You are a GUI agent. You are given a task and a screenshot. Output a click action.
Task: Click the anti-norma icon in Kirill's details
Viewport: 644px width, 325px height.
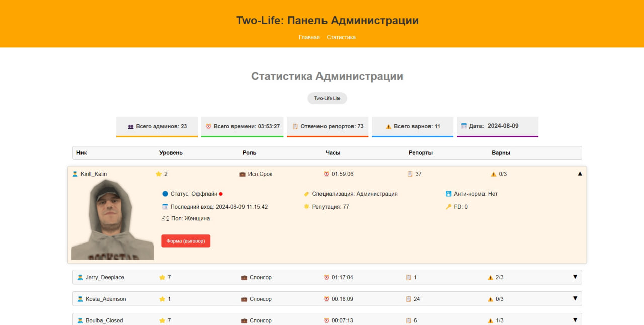(x=448, y=193)
